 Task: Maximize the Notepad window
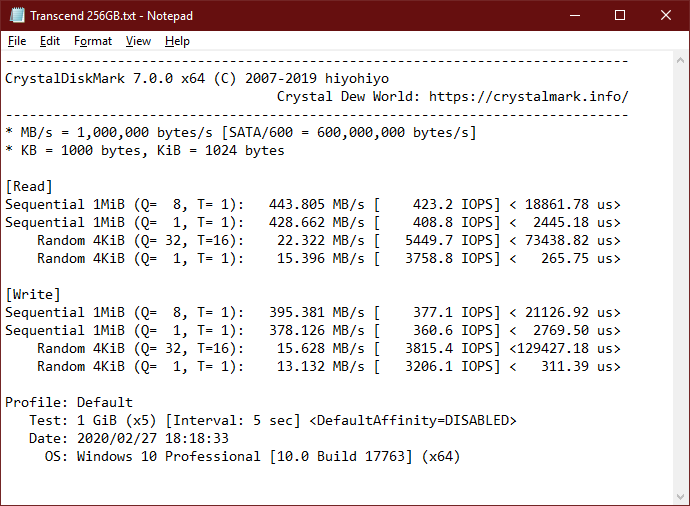point(620,15)
